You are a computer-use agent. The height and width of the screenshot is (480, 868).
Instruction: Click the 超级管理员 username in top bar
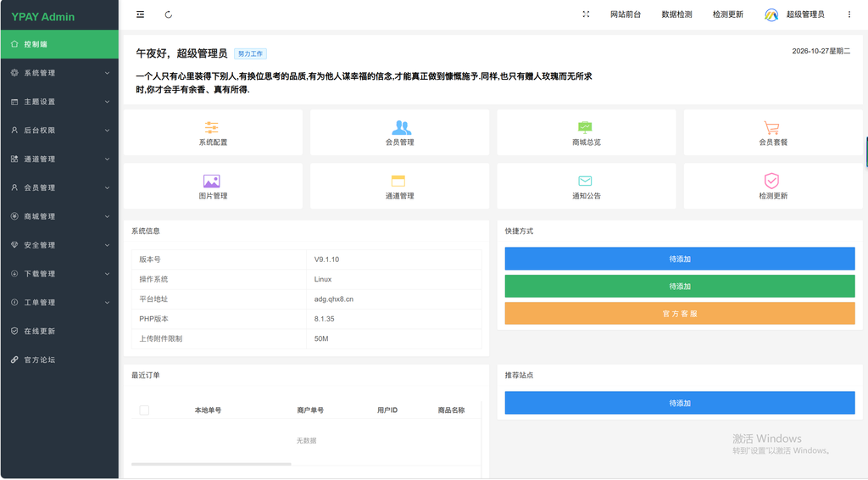point(805,14)
